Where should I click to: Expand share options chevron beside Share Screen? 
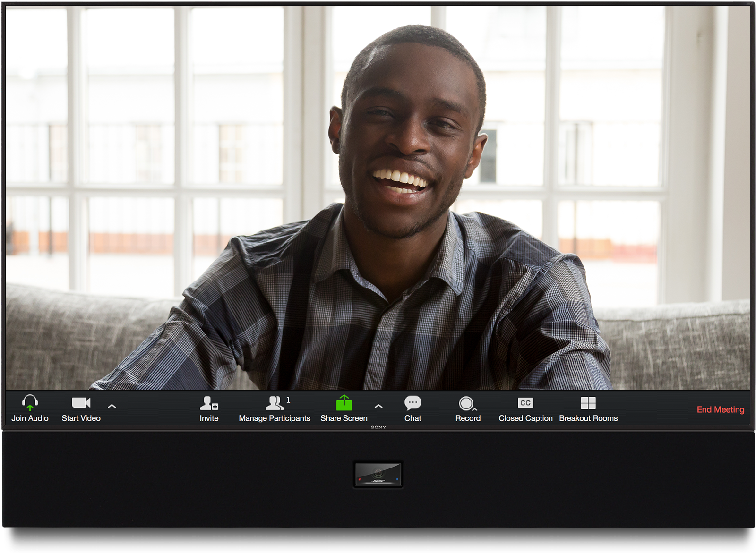point(378,406)
